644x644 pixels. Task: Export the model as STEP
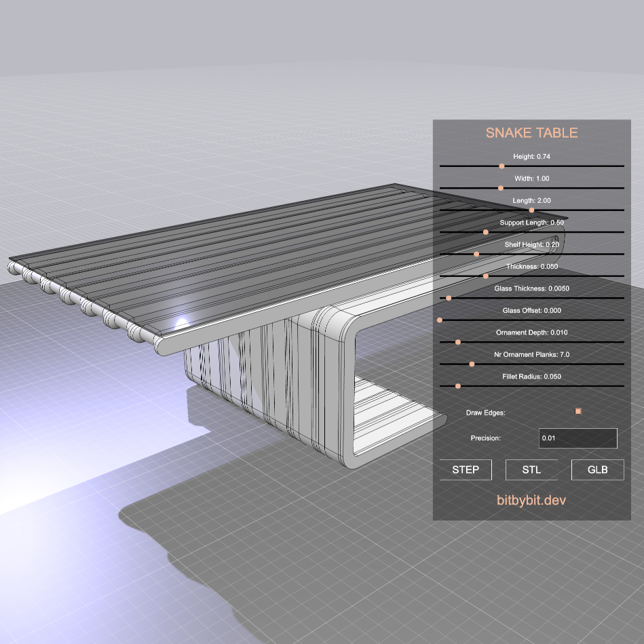(466, 469)
